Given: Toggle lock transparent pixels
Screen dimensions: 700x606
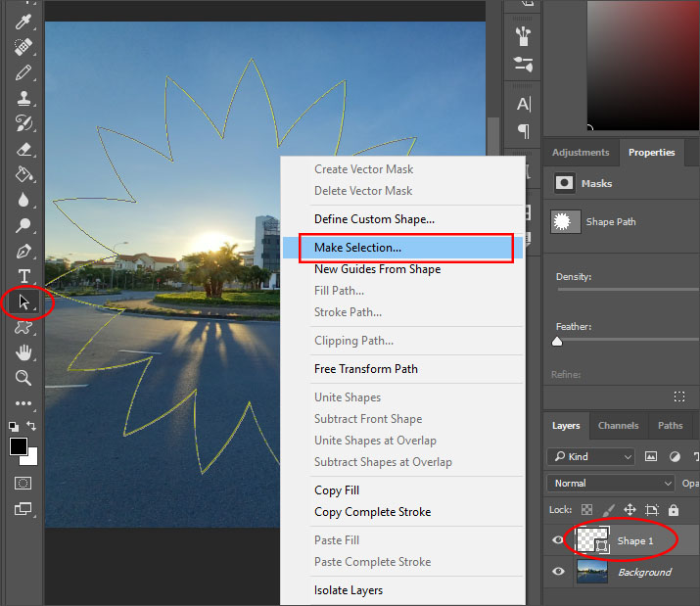Looking at the screenshot, I should [586, 509].
